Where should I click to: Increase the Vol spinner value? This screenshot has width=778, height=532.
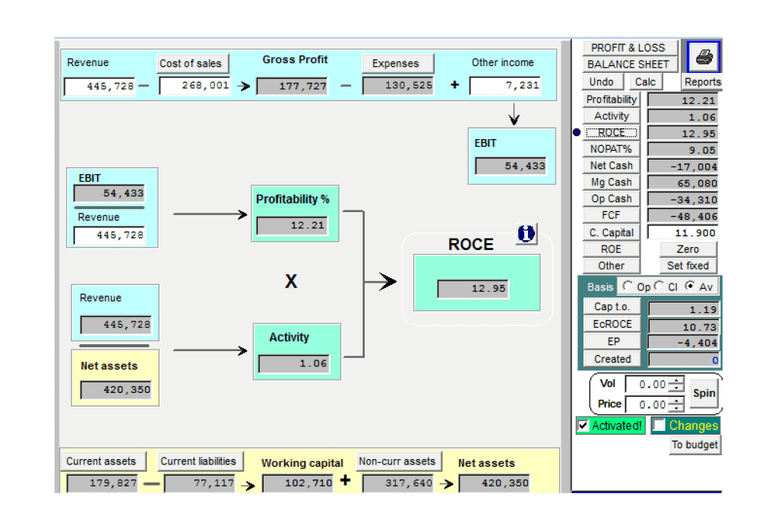point(677,381)
